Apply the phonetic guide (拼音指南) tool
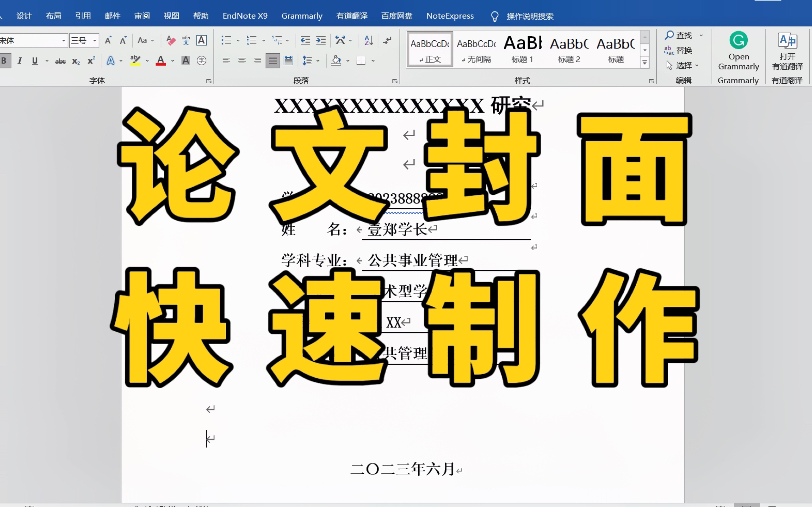This screenshot has height=507, width=812. coord(185,40)
